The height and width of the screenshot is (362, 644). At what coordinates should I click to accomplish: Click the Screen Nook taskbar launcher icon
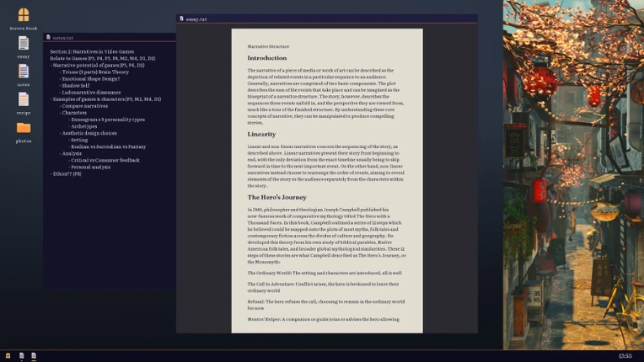[x=8, y=356]
